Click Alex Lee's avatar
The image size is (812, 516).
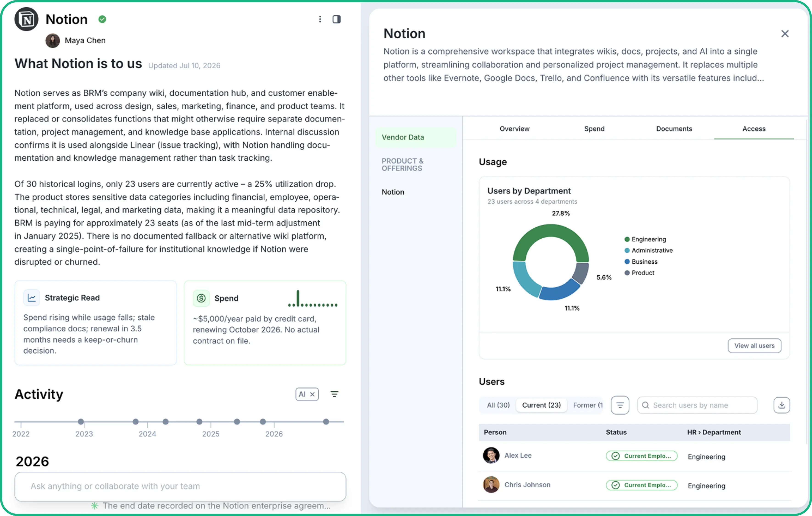click(491, 456)
